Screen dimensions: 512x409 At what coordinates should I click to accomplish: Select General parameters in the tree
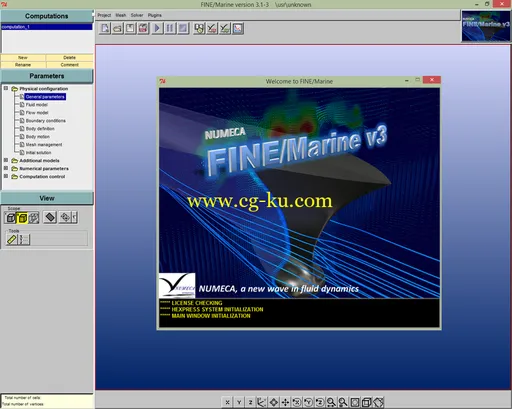(45, 97)
